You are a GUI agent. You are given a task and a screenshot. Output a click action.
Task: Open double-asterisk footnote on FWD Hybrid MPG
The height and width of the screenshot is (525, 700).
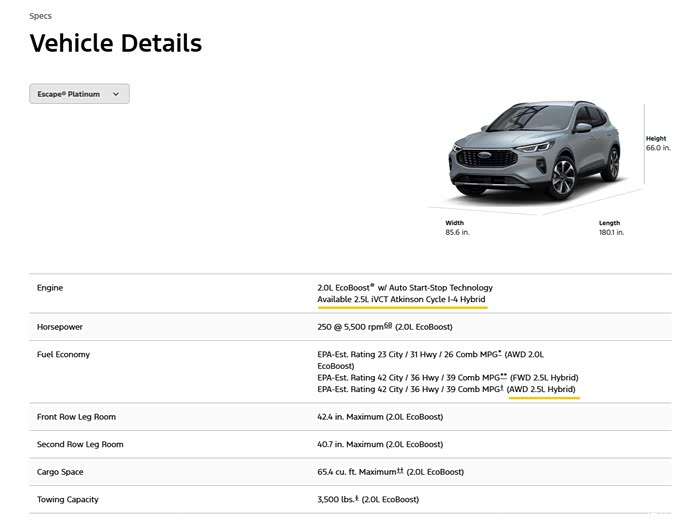point(502,377)
